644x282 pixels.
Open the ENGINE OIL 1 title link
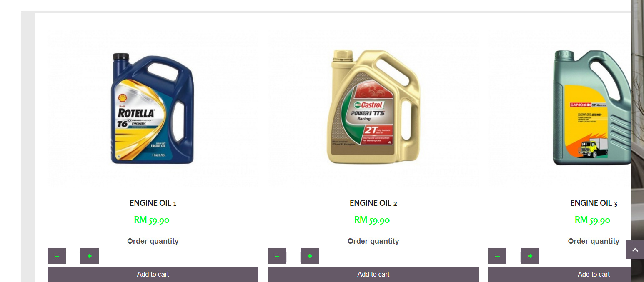[x=153, y=203]
